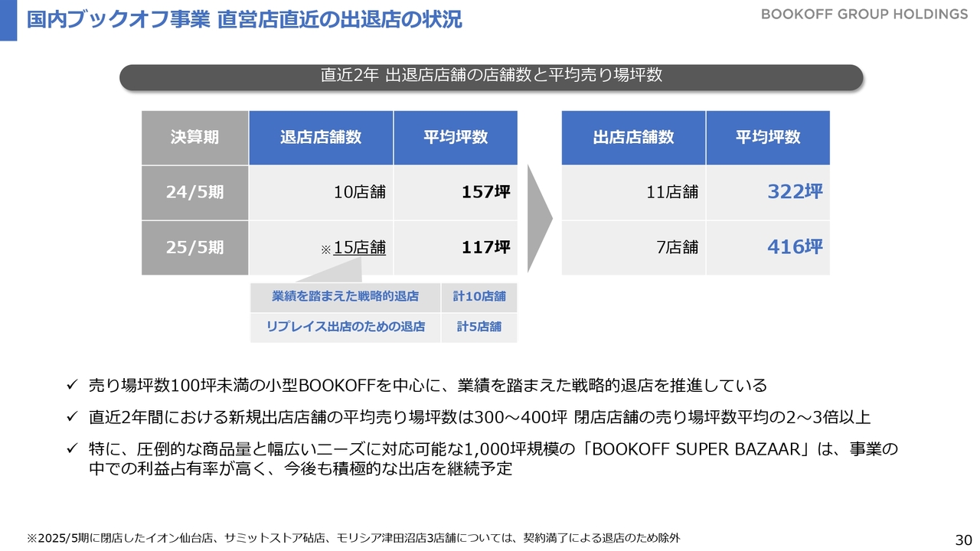Click the 出店店舗数 column header
Viewport: 980px width, 551px height.
point(633,138)
